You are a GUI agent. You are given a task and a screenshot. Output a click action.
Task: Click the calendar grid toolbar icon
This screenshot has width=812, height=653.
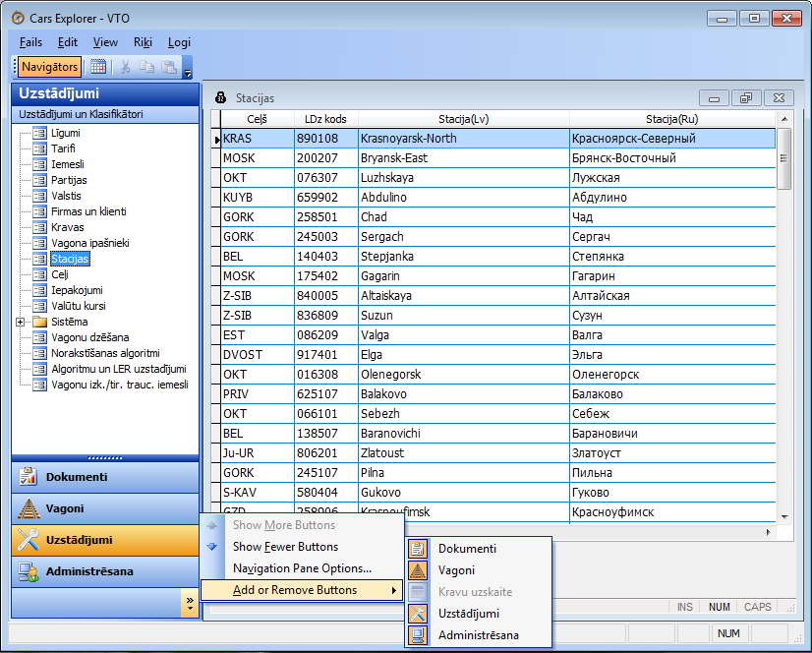point(98,67)
